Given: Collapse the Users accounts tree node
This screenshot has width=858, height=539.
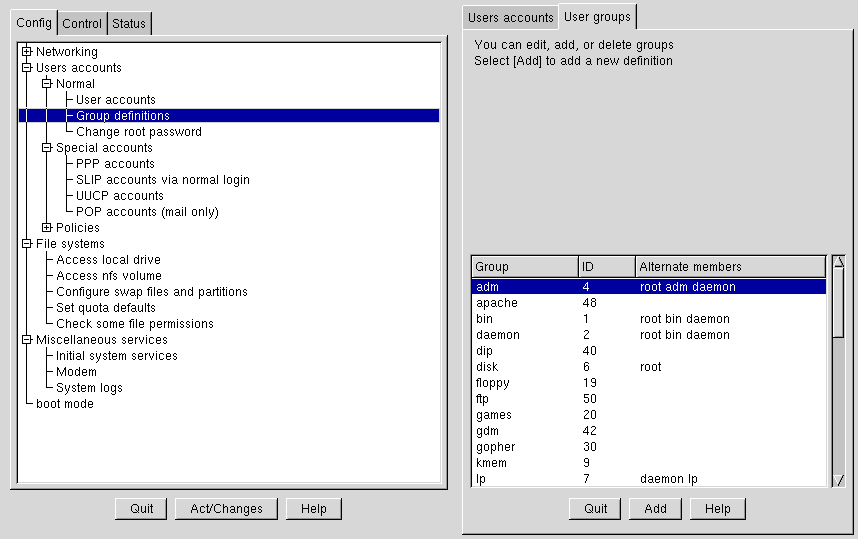Looking at the screenshot, I should pos(27,68).
